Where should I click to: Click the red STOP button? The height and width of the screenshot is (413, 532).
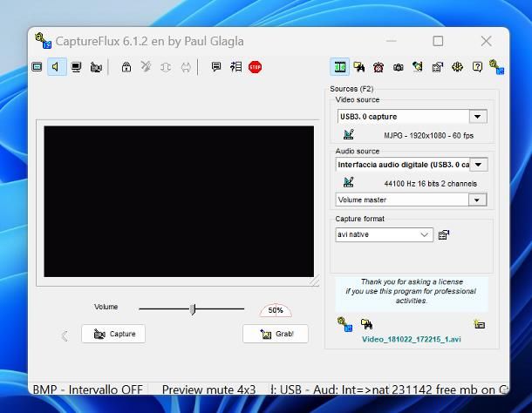coord(256,67)
